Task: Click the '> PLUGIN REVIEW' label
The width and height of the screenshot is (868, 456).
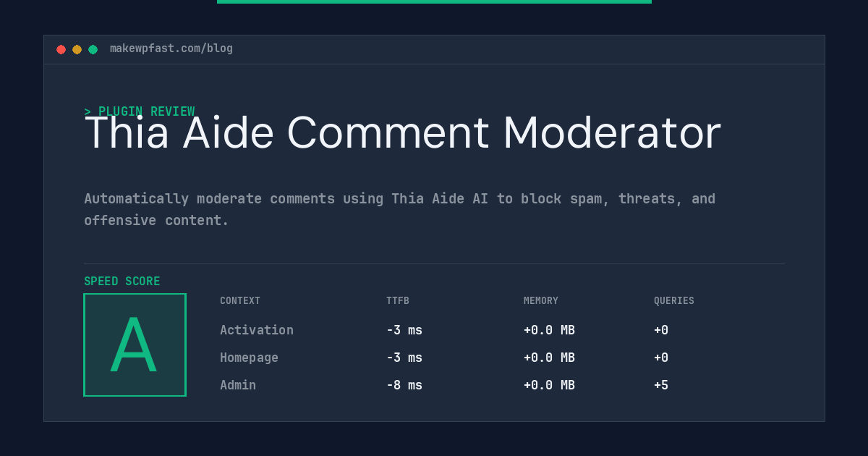Action: tap(140, 111)
